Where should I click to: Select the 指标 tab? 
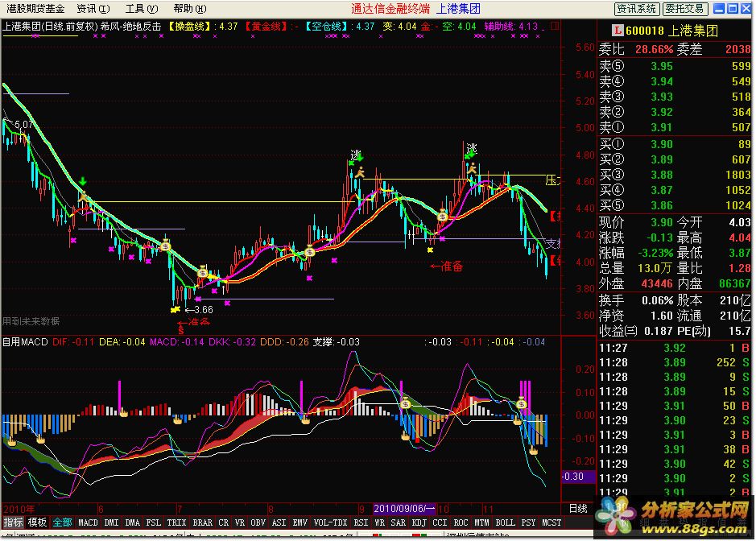[x=14, y=522]
